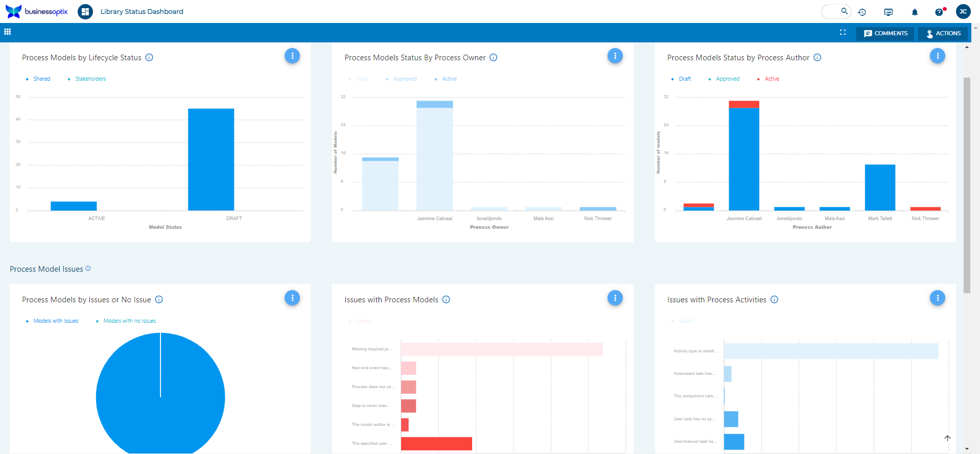Click the search magnifier icon
This screenshot has height=454, width=980.
844,11
